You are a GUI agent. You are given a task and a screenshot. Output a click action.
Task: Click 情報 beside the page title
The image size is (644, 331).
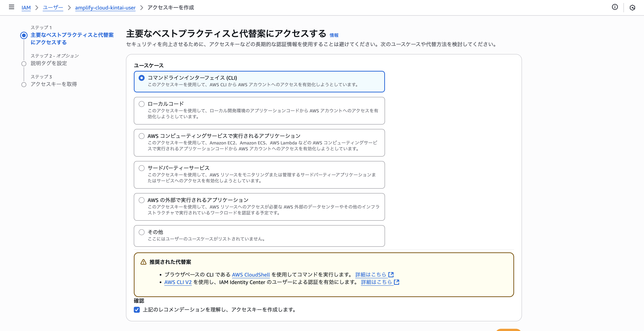pos(334,35)
